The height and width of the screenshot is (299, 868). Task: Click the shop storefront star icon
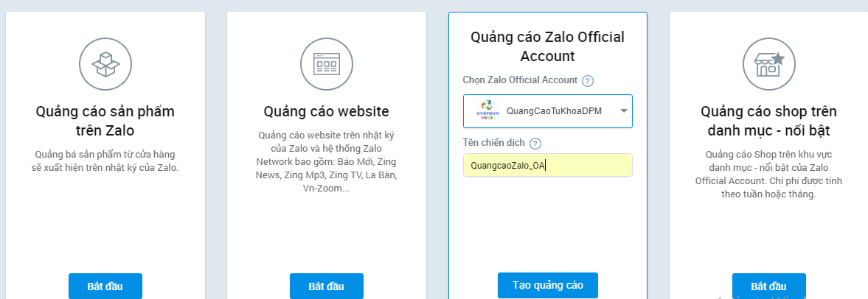[769, 64]
